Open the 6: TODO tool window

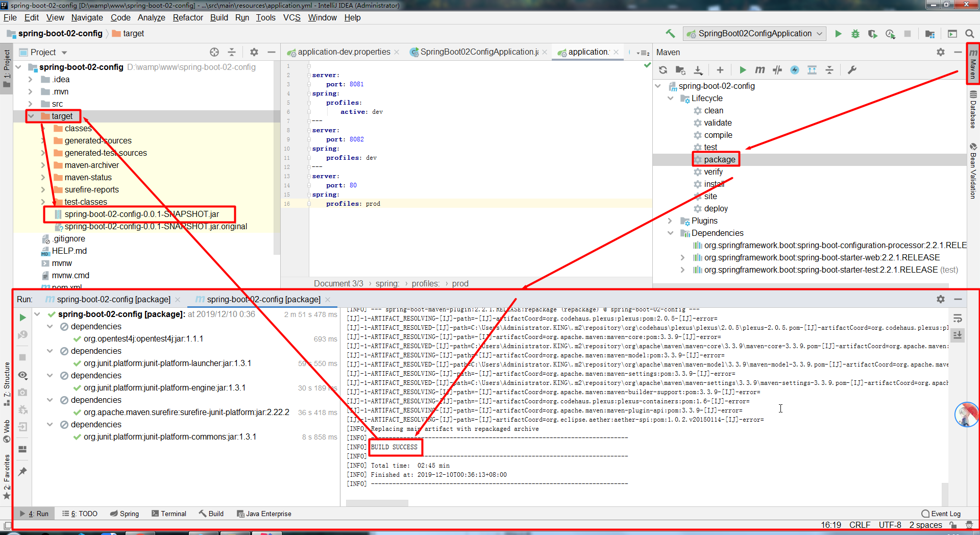pos(80,514)
